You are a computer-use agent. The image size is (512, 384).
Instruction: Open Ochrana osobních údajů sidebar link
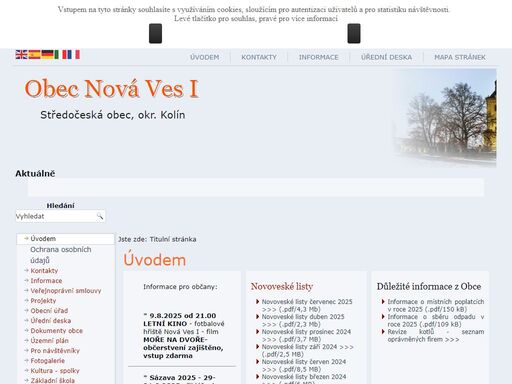(x=61, y=255)
